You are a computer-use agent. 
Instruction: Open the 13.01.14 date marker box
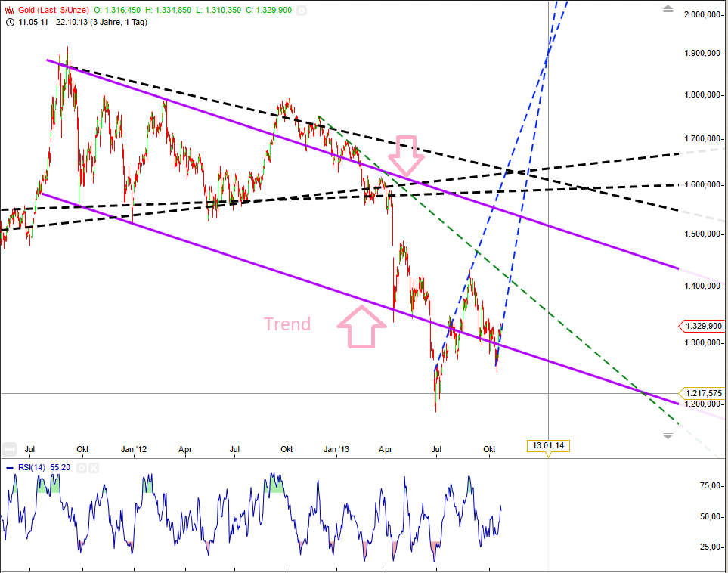pyautogui.click(x=550, y=446)
